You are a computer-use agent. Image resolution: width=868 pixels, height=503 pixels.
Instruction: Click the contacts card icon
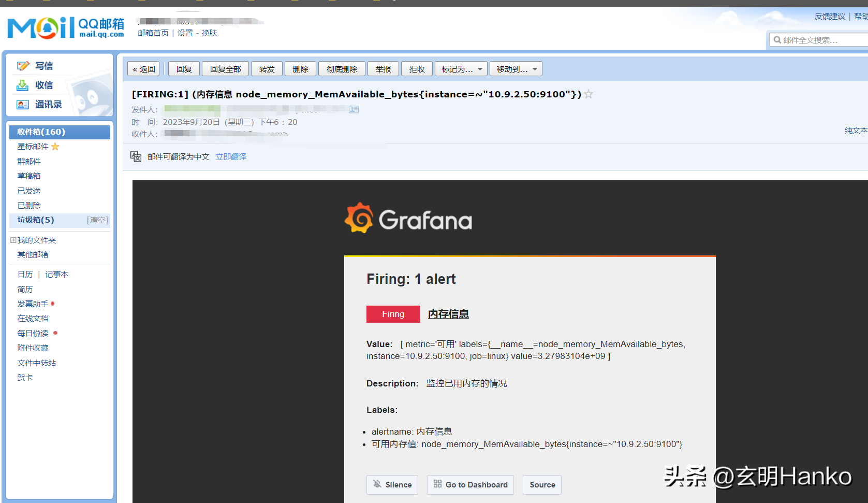[x=23, y=105]
